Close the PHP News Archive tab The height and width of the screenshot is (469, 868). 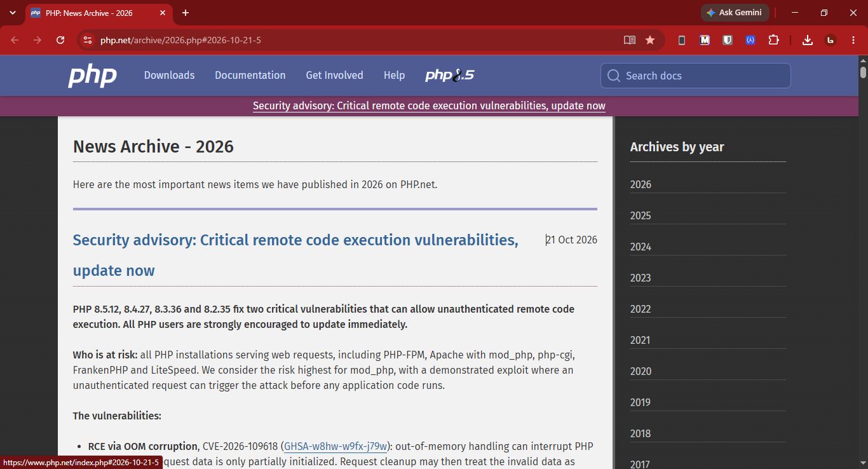tap(163, 13)
